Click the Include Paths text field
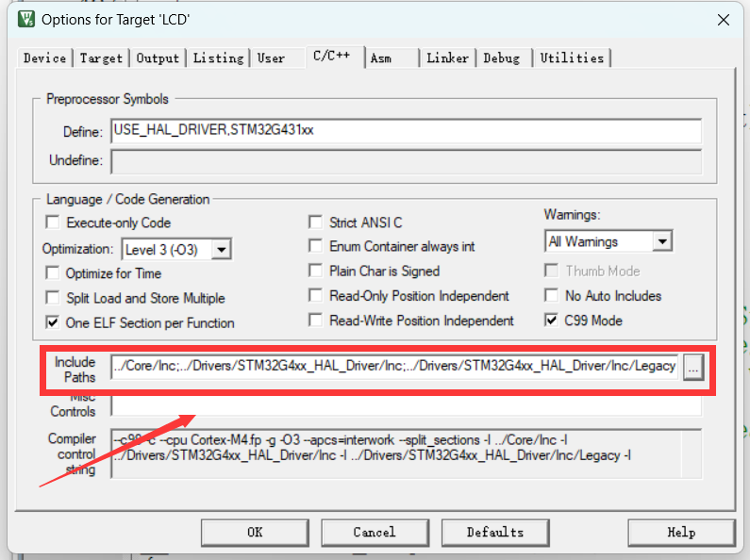The width and height of the screenshot is (750, 560). pyautogui.click(x=394, y=367)
